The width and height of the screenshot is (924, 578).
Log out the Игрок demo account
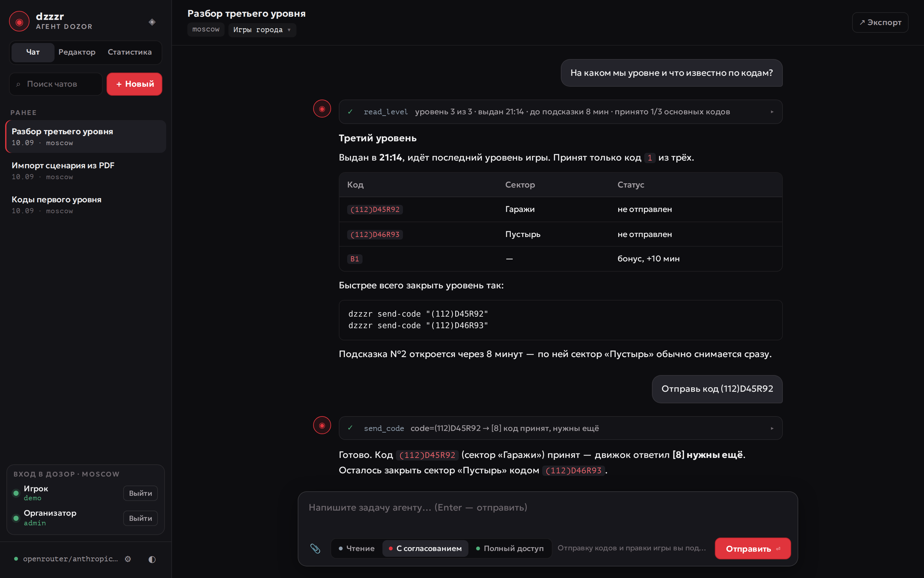pyautogui.click(x=140, y=493)
